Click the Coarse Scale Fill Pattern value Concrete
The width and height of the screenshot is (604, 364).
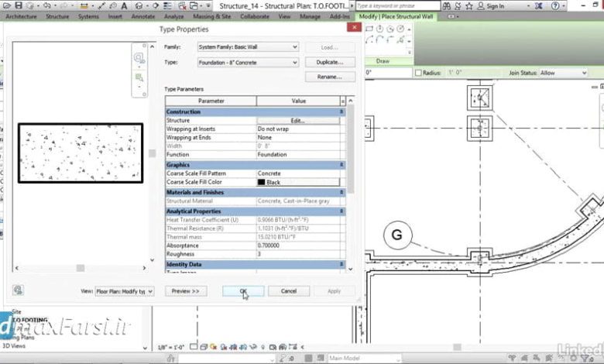point(298,173)
